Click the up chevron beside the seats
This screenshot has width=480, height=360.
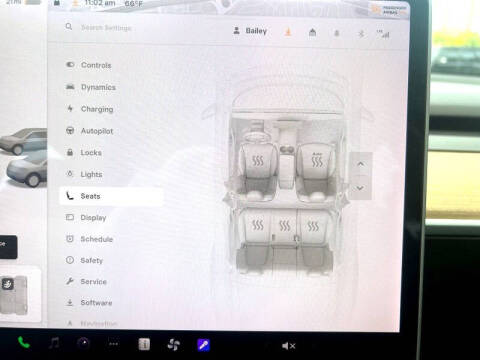(360, 164)
